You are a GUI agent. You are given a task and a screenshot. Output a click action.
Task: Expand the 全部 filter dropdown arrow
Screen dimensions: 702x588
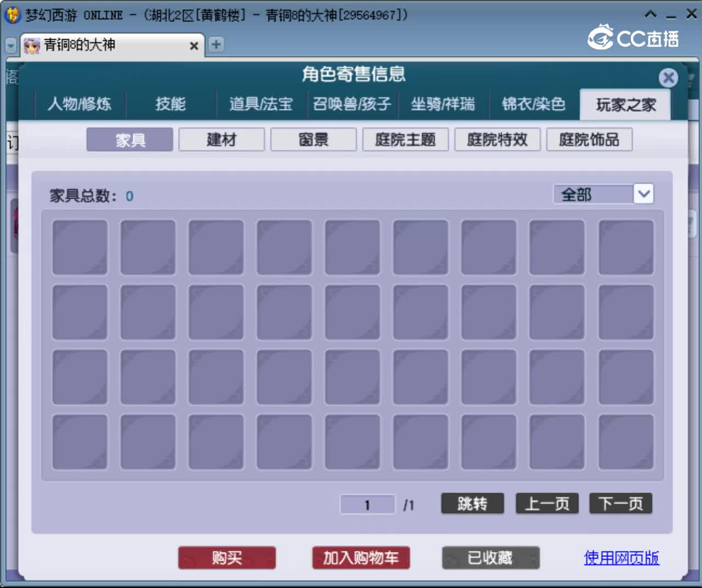644,194
